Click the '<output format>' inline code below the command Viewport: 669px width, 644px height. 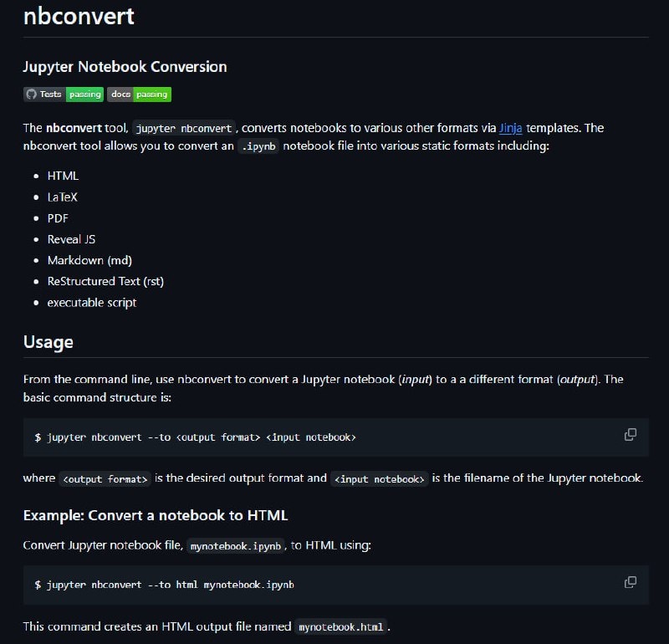click(x=106, y=479)
